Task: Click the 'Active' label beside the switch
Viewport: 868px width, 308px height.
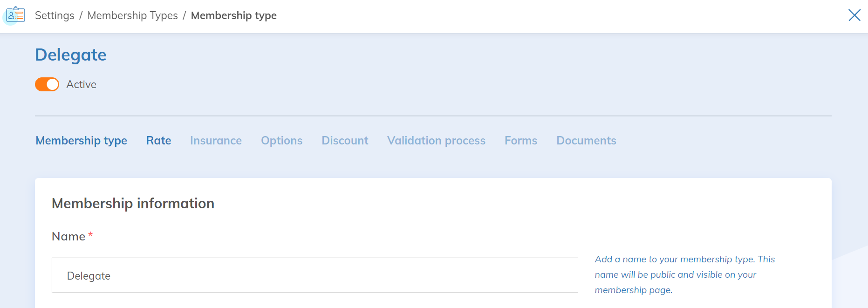Action: point(82,84)
